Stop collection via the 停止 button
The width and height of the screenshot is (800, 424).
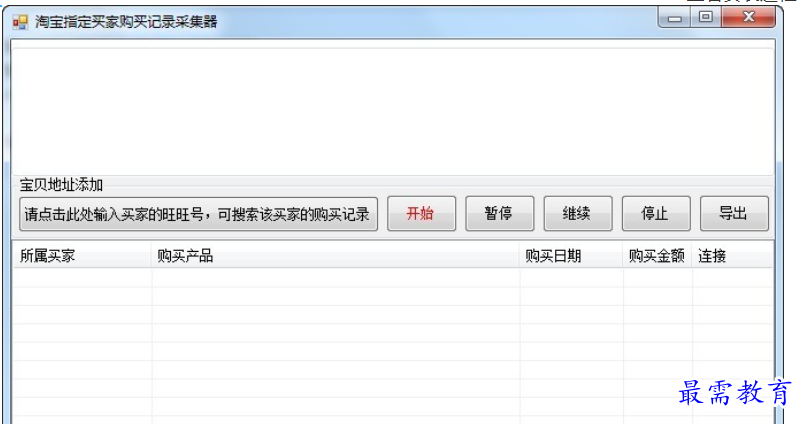(656, 213)
